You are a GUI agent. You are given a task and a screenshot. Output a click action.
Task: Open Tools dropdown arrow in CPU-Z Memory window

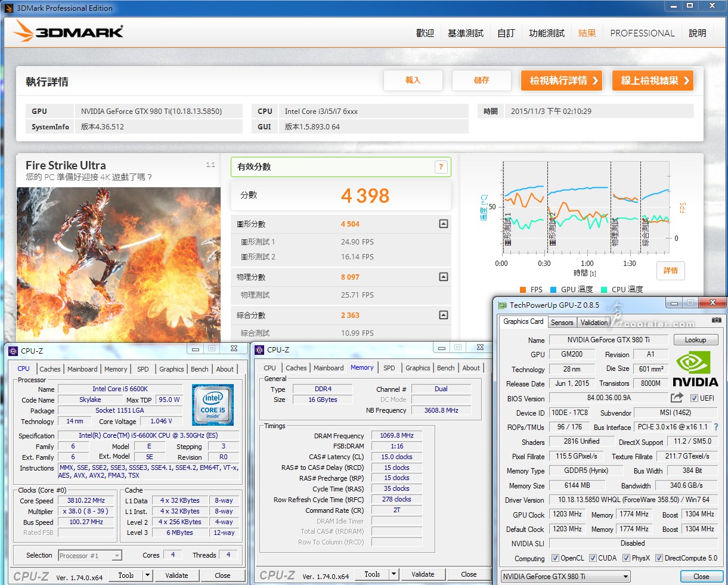coord(394,574)
